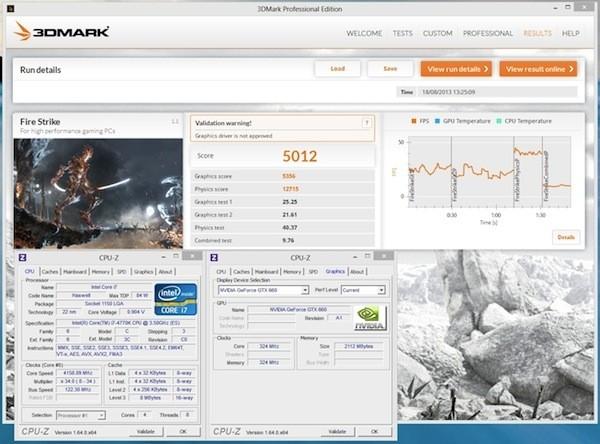Click the run Time field value
The image size is (600, 444).
coord(498,92)
